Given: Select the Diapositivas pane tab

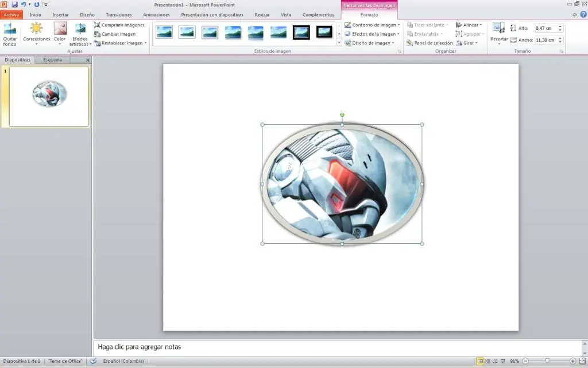Looking at the screenshot, I should [17, 60].
